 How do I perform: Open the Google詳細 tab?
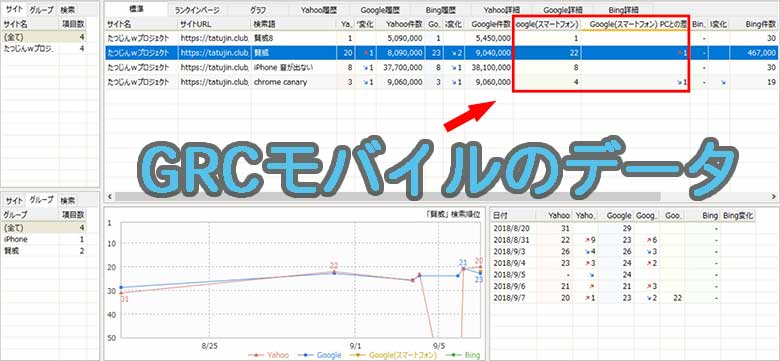(x=563, y=9)
